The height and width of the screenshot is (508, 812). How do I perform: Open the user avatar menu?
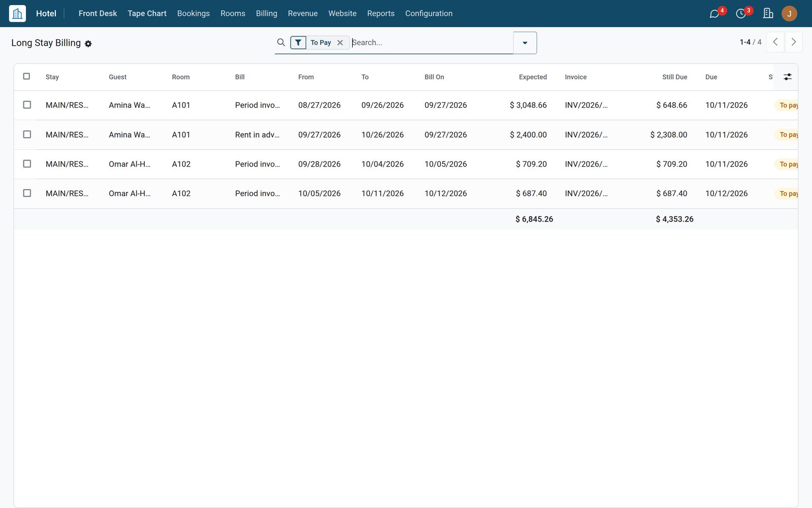(x=789, y=14)
